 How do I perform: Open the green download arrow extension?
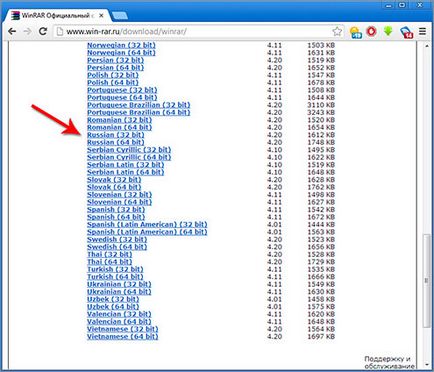click(x=388, y=31)
